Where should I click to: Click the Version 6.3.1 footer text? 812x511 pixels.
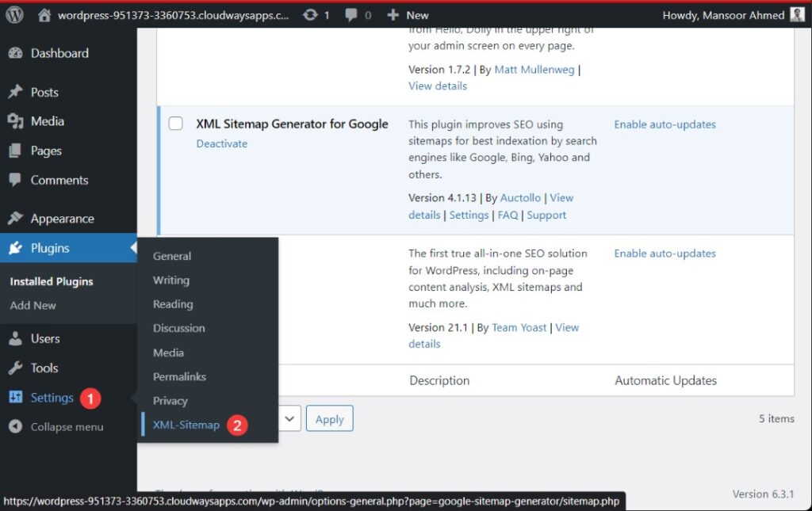763,494
